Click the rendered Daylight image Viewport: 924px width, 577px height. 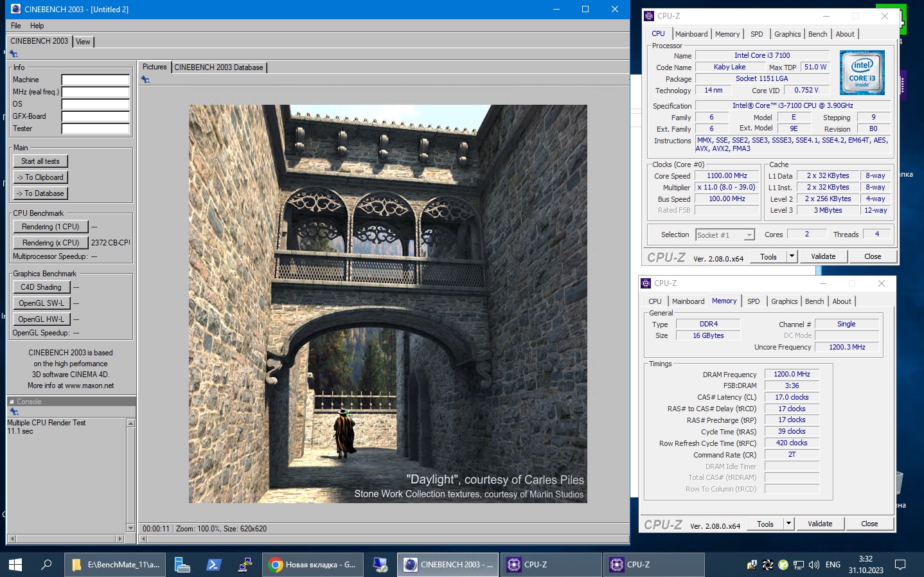(x=387, y=303)
